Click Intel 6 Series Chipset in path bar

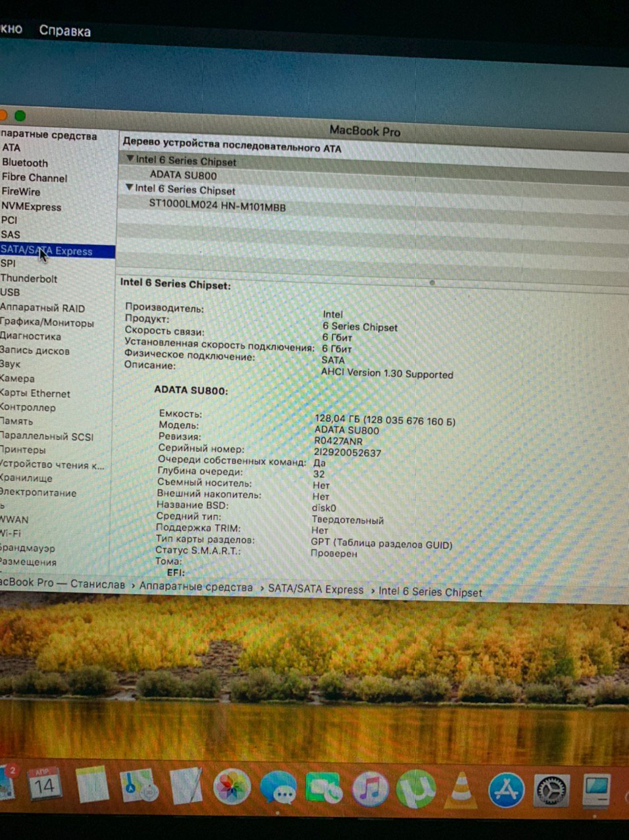point(430,592)
